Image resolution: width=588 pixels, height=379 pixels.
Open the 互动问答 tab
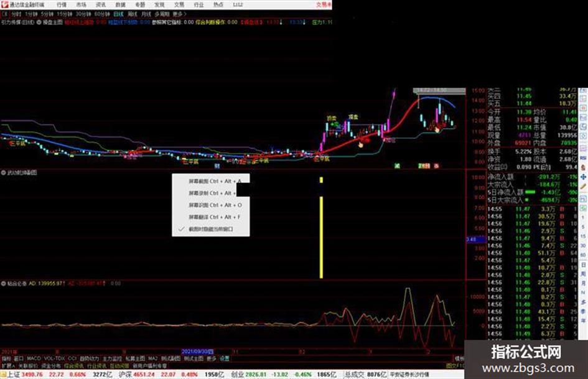[x=120, y=365]
